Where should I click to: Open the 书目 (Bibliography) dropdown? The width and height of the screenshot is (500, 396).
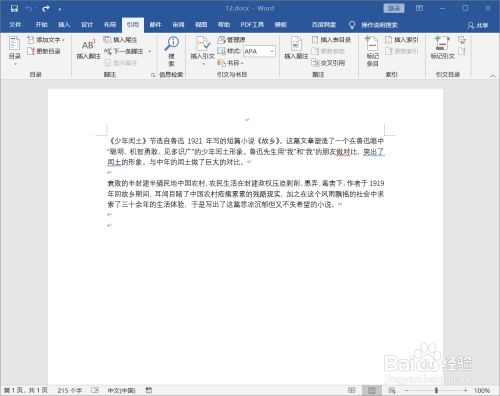(230, 63)
